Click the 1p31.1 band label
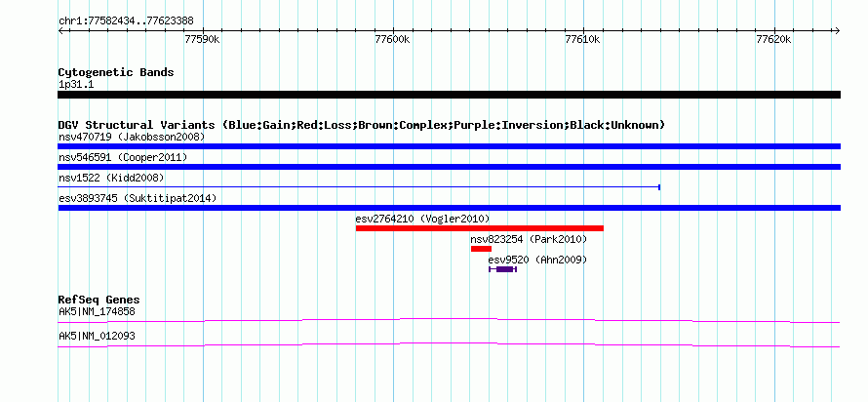 76,85
